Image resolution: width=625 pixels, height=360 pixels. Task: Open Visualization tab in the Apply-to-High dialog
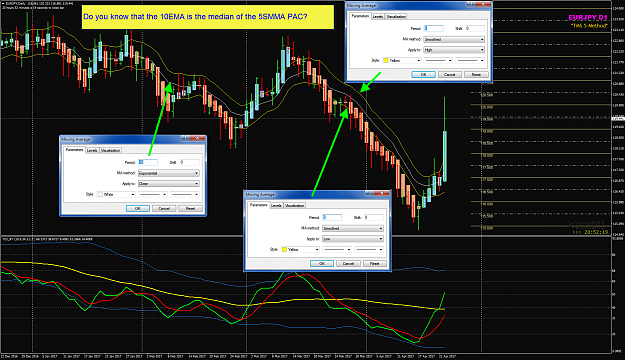[x=396, y=16]
